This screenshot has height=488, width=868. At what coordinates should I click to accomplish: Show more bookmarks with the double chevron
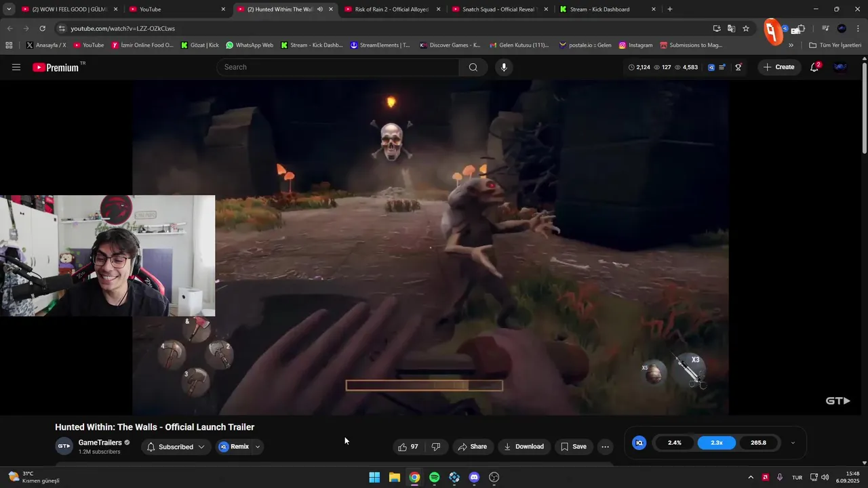pos(791,45)
